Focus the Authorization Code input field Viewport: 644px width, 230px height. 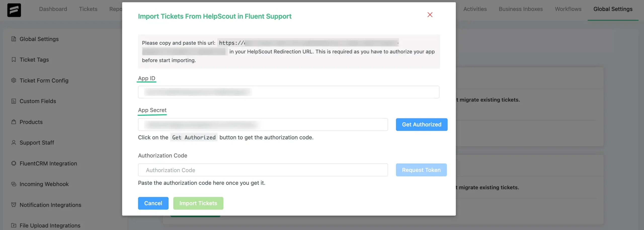pos(263,170)
